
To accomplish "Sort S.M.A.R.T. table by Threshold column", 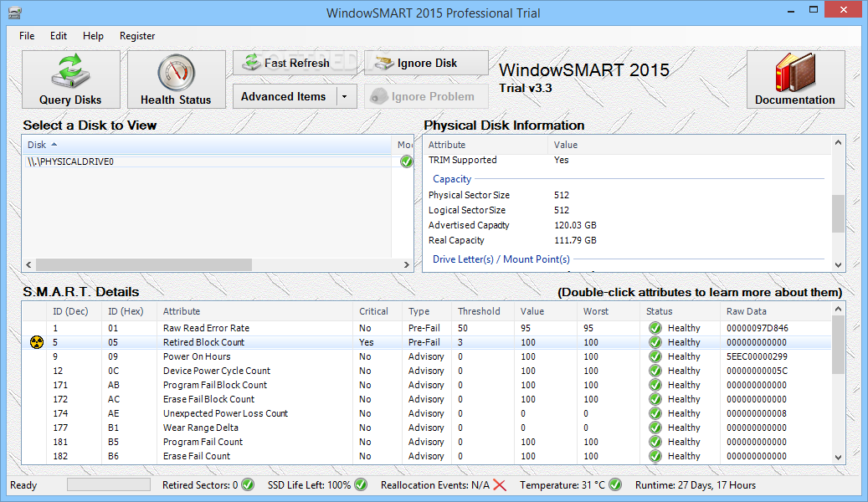I will coord(483,311).
